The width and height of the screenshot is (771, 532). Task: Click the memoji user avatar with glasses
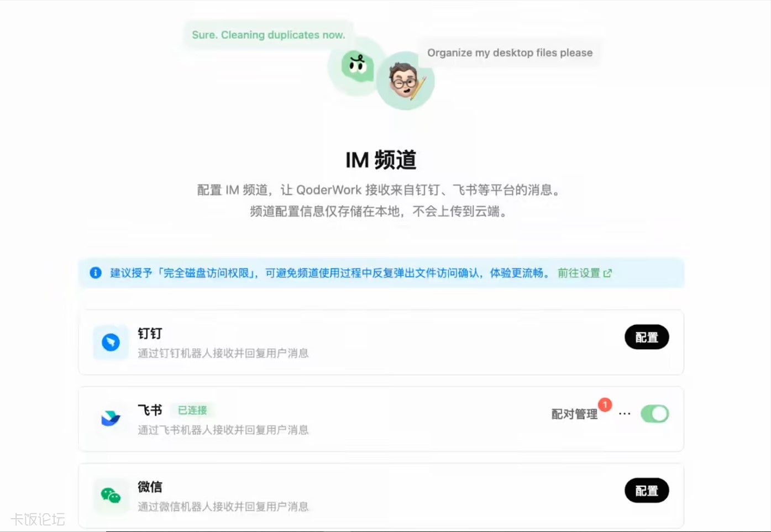pyautogui.click(x=406, y=81)
